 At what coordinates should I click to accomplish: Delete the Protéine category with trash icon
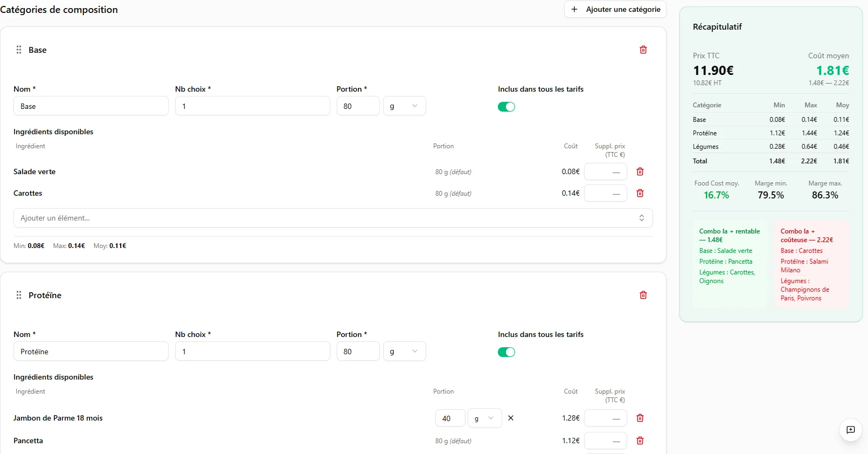pyautogui.click(x=643, y=295)
